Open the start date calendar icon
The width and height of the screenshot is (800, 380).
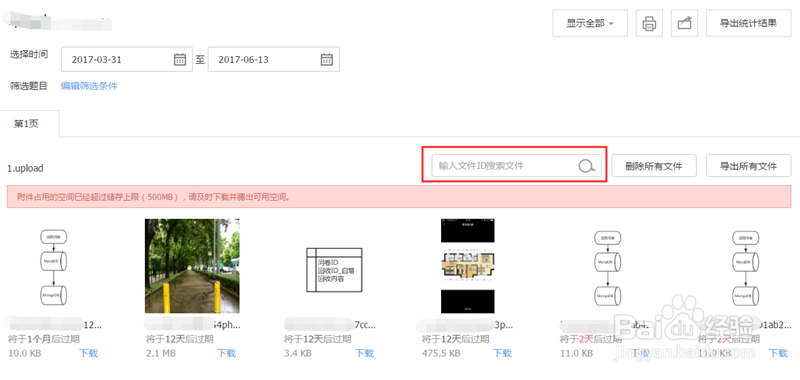click(x=180, y=59)
